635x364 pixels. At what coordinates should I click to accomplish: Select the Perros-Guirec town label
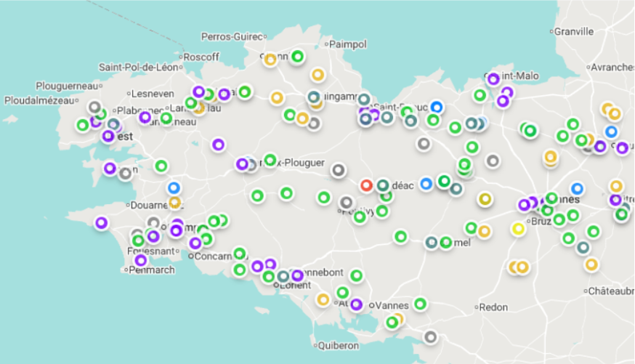coord(232,37)
